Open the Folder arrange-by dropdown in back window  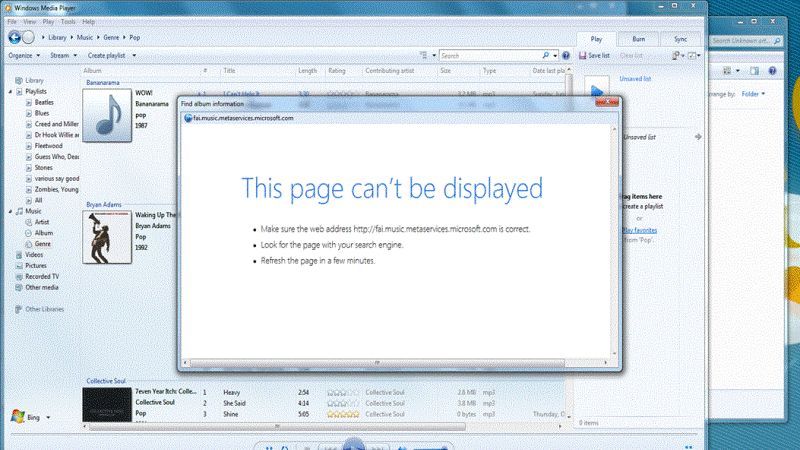753,94
